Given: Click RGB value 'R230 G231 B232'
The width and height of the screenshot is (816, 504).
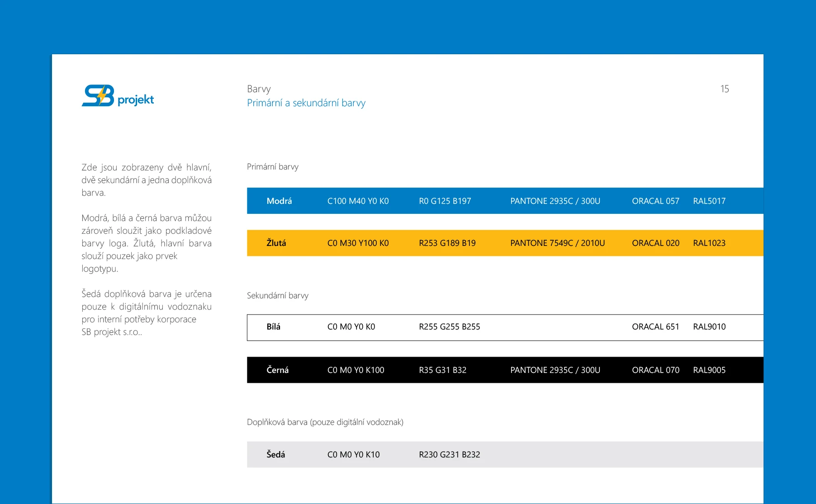Looking at the screenshot, I should (x=450, y=455).
